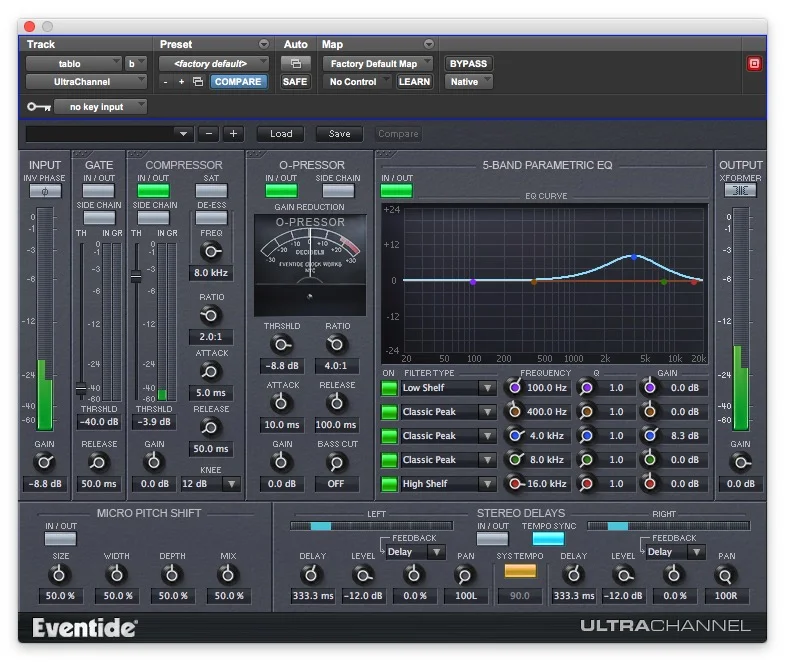Click the right Pan knob
The width and height of the screenshot is (794, 671).
pyautogui.click(x=725, y=575)
